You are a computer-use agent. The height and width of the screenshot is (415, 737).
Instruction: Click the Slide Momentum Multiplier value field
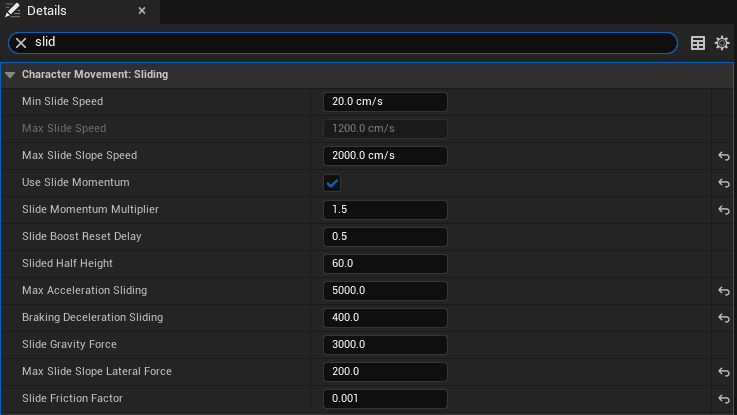click(x=385, y=210)
